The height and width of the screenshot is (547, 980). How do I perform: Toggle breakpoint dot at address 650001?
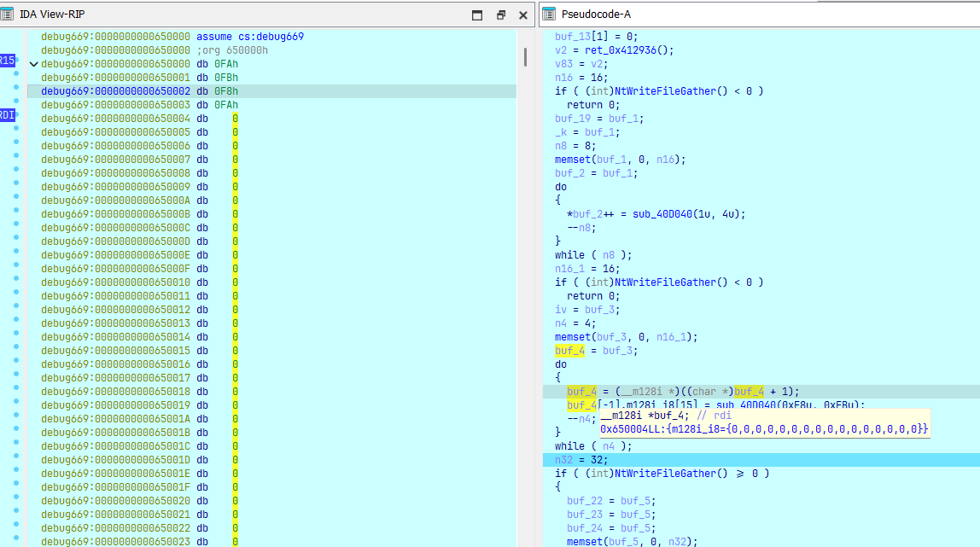click(x=16, y=78)
